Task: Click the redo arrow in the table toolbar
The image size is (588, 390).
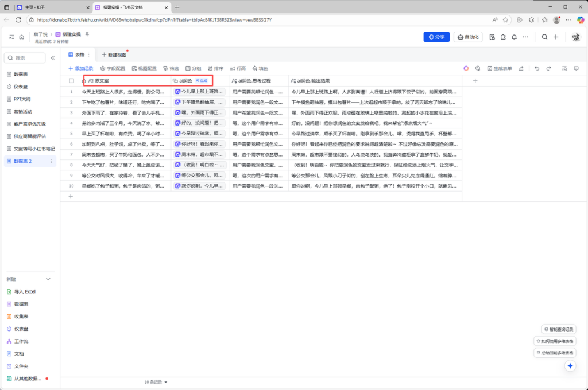Action: [548, 68]
